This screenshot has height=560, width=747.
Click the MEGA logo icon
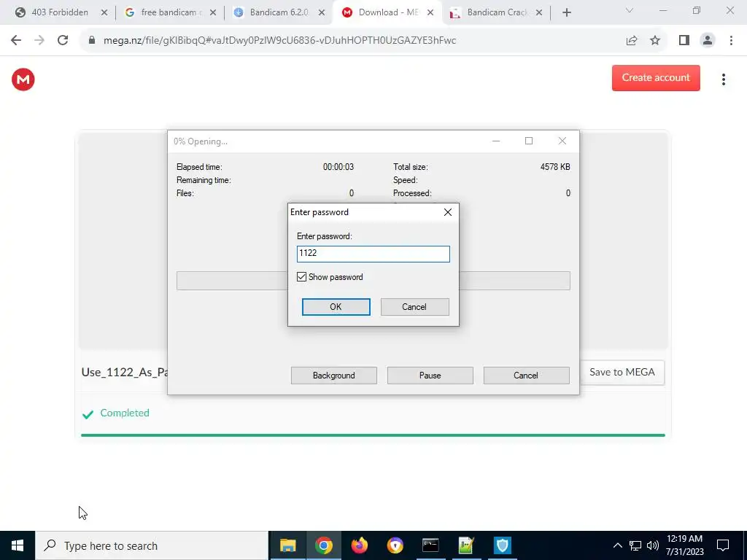click(x=23, y=79)
